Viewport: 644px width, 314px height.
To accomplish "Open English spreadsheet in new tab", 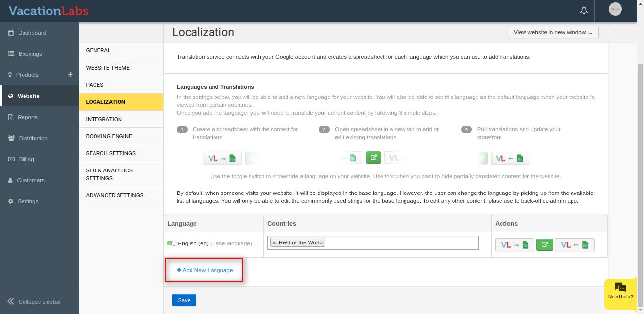I will click(544, 244).
